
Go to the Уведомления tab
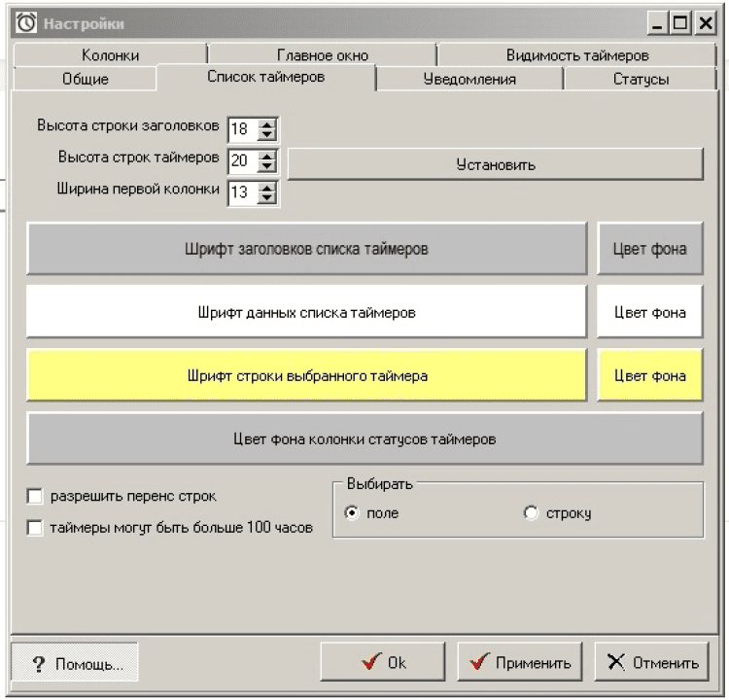[x=469, y=78]
